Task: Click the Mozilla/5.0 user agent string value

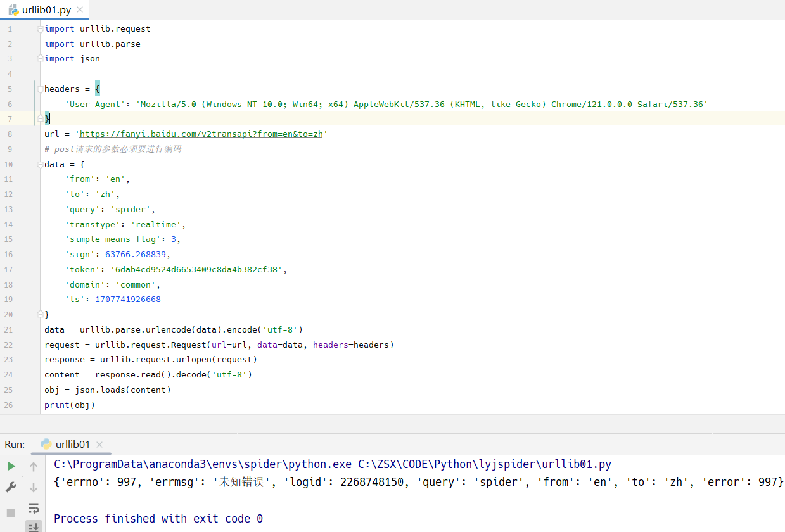Action: point(422,104)
